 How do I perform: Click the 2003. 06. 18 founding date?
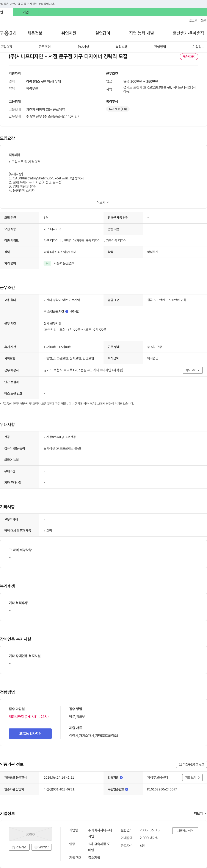pos(150,830)
